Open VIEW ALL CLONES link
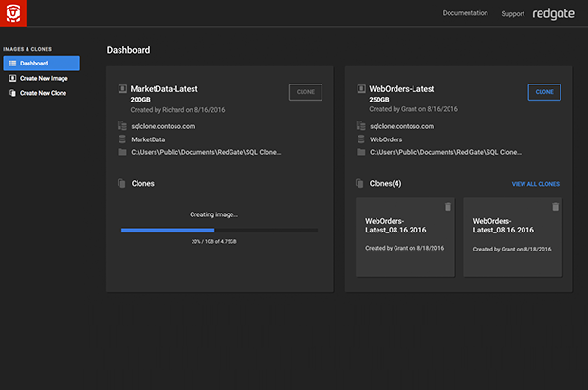588x390 pixels. tap(536, 184)
